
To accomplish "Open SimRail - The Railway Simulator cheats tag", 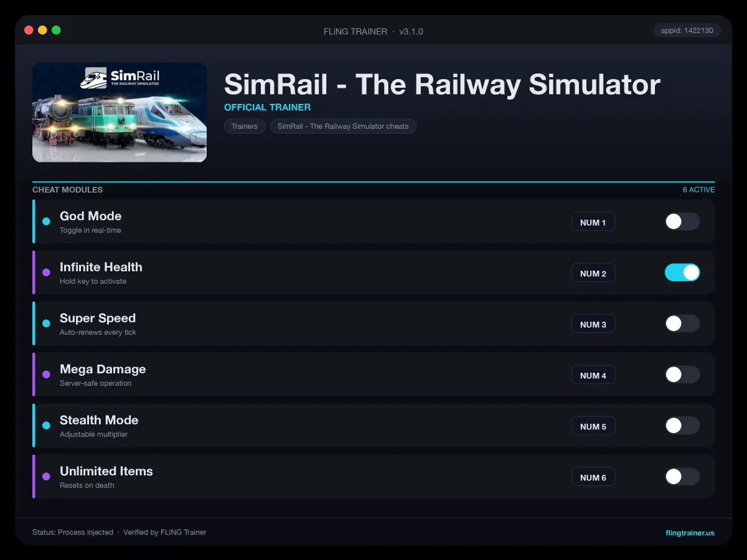I will coord(343,126).
